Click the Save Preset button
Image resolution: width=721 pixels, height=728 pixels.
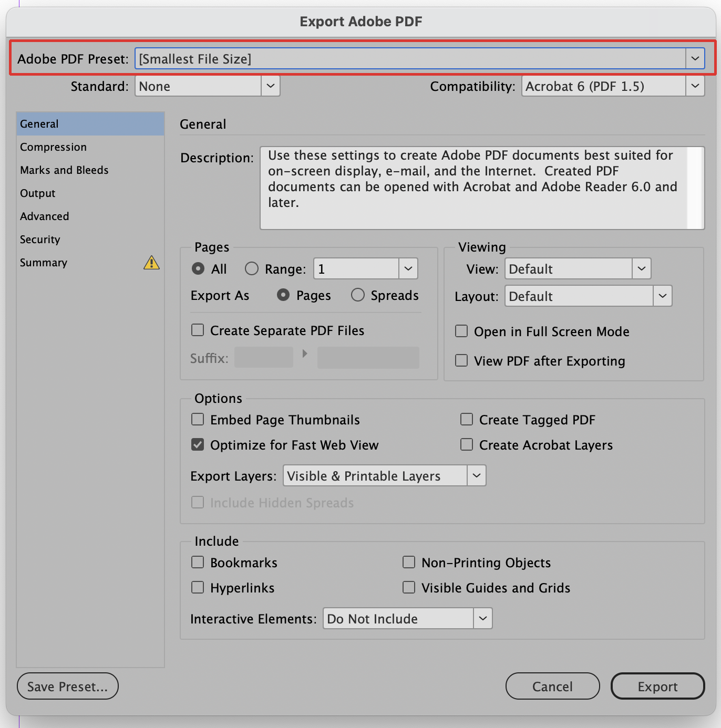pyautogui.click(x=67, y=686)
